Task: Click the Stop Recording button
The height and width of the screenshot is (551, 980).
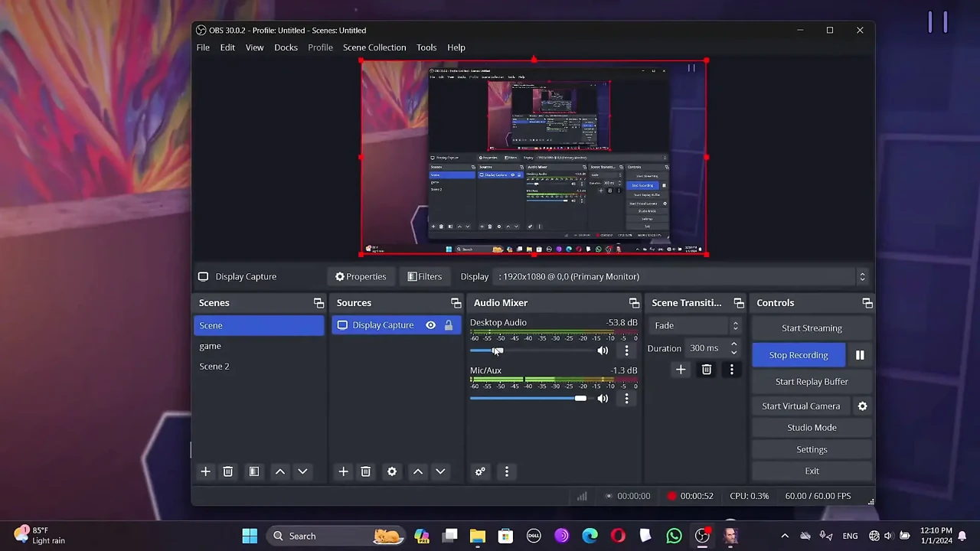Action: click(x=799, y=355)
